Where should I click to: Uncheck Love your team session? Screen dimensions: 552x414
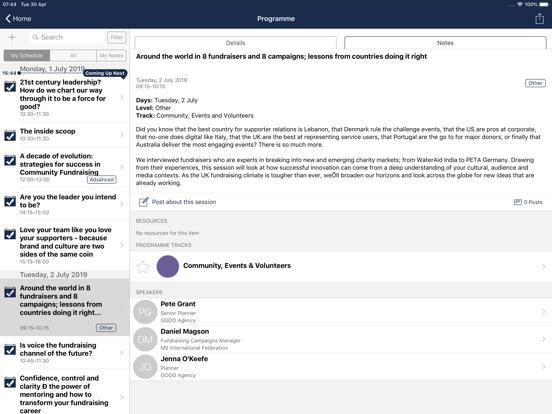point(10,234)
